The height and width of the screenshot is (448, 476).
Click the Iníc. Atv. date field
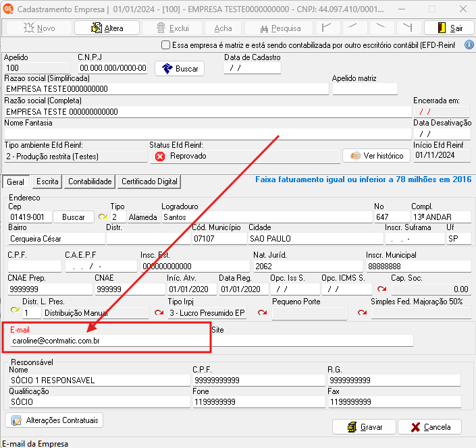tap(192, 289)
